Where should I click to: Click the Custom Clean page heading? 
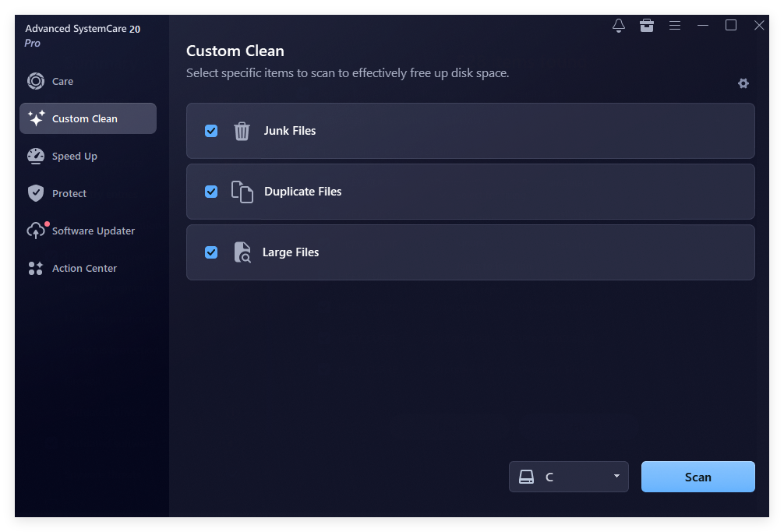point(235,51)
